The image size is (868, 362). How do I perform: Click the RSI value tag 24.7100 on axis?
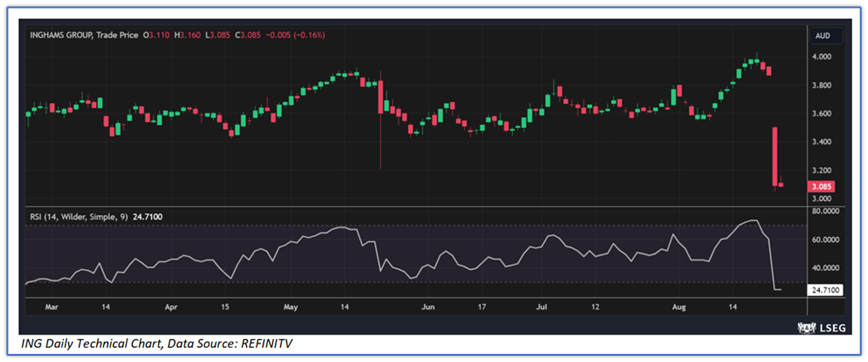[x=825, y=290]
